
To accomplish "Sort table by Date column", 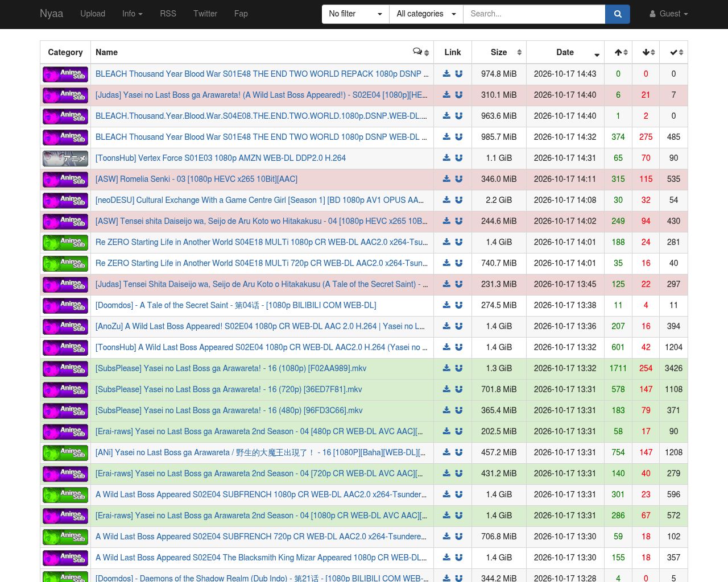I will point(565,52).
